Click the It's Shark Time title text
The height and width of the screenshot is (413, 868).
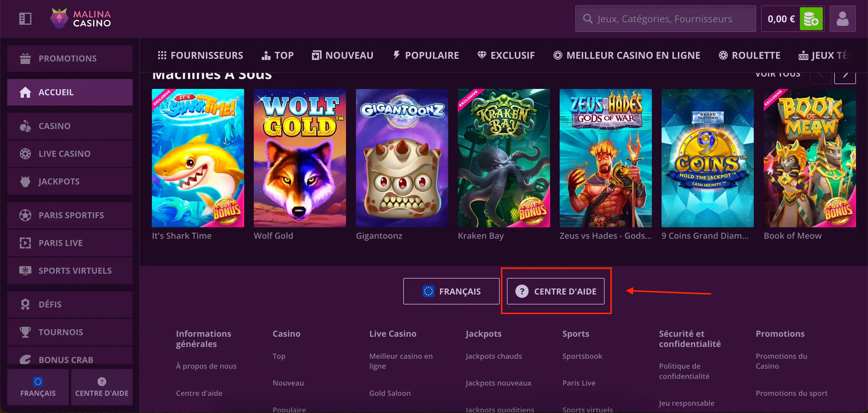tap(182, 236)
